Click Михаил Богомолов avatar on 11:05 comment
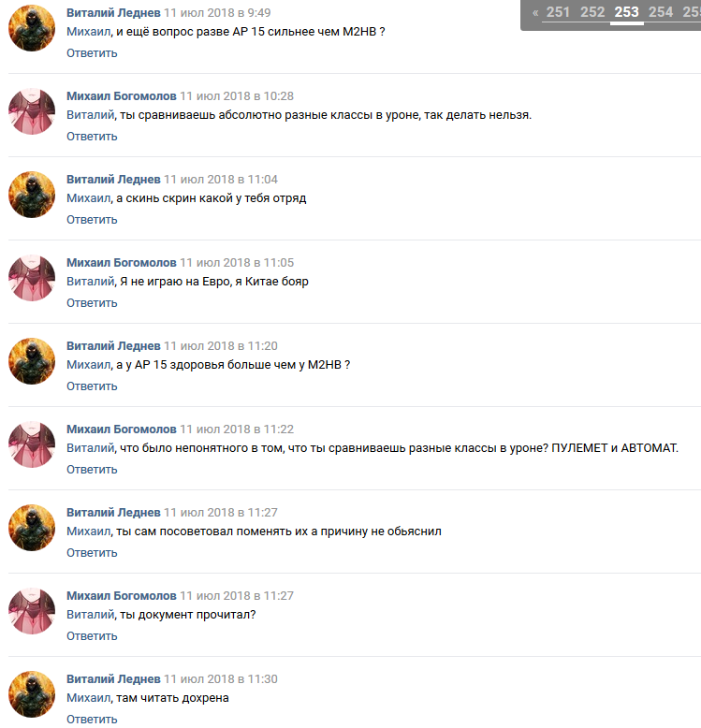Screen dimensions: 701x728 (32, 278)
